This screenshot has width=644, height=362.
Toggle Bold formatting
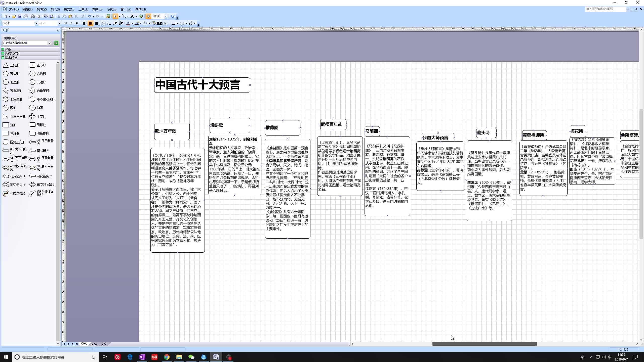(65, 23)
